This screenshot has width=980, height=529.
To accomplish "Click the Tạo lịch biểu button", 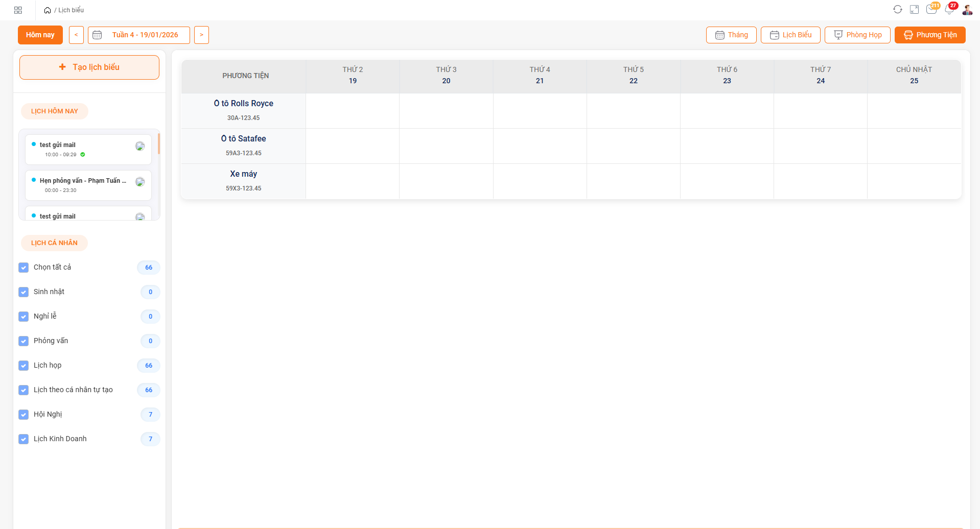I will coord(89,67).
